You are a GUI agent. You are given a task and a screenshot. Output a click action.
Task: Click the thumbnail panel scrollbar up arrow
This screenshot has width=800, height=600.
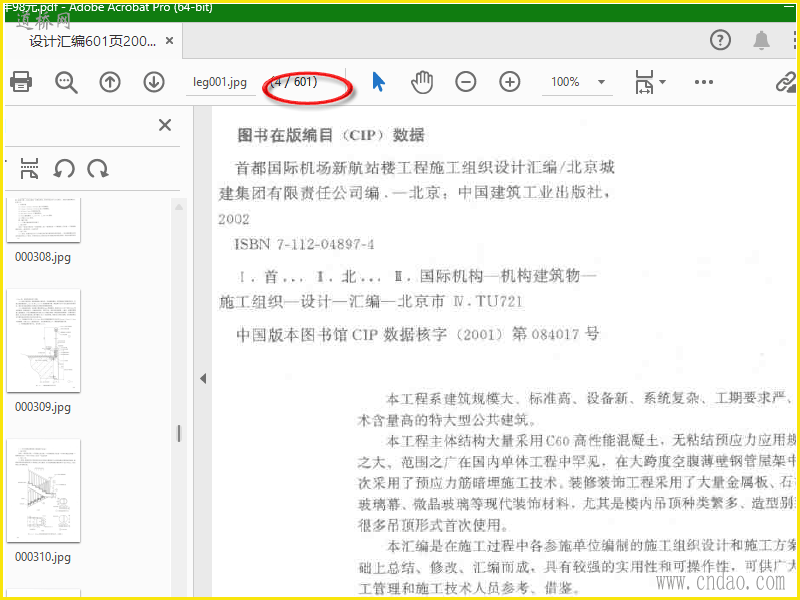pos(179,207)
